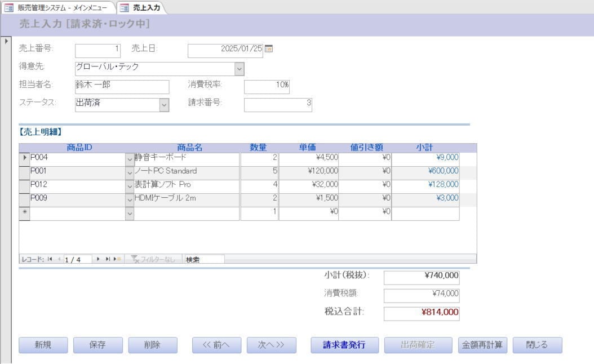Add new blank record via navigator
The height and width of the screenshot is (364, 594).
pyautogui.click(x=117, y=259)
